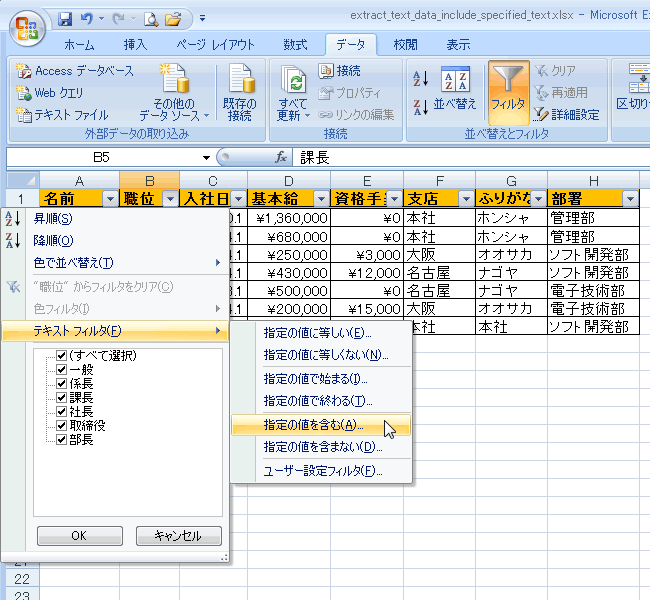
Task: Sort ascending A to Z ribbon icon
Action: coord(420,78)
